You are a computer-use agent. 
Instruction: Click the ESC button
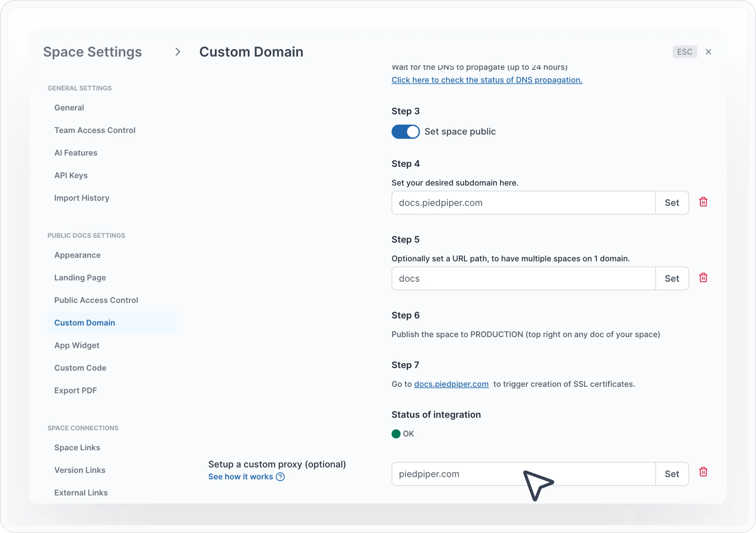click(x=684, y=52)
